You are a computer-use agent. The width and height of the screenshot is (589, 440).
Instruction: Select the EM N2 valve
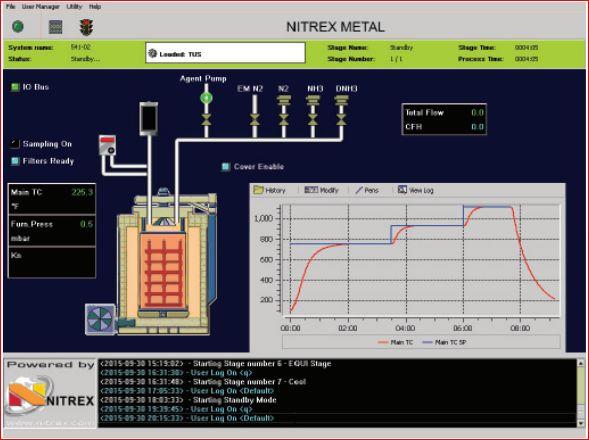pos(255,120)
